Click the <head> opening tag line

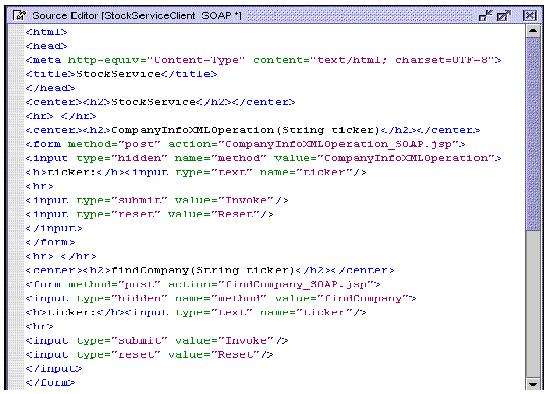pos(46,46)
